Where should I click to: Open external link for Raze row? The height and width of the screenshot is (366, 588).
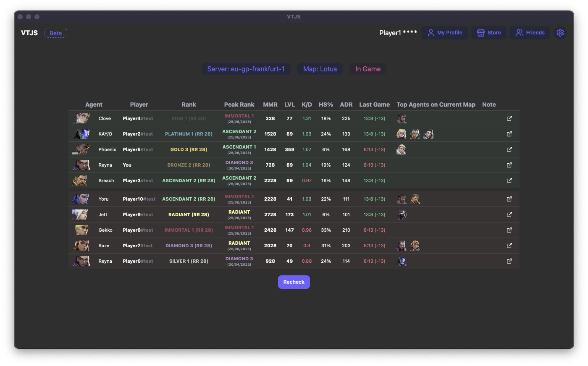click(x=509, y=246)
